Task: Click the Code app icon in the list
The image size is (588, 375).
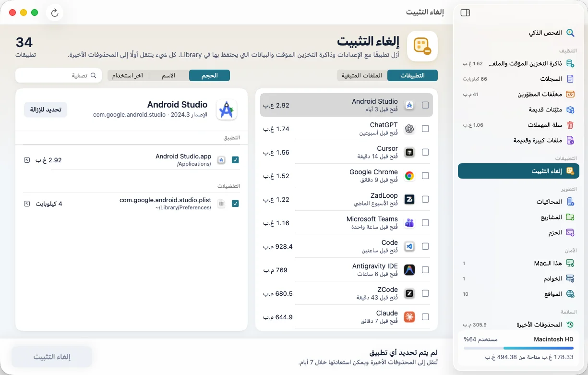Action: 409,246
